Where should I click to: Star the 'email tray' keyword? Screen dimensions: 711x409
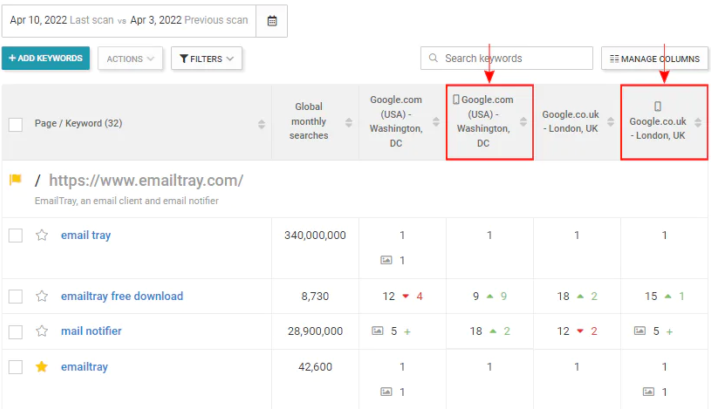pyautogui.click(x=42, y=236)
